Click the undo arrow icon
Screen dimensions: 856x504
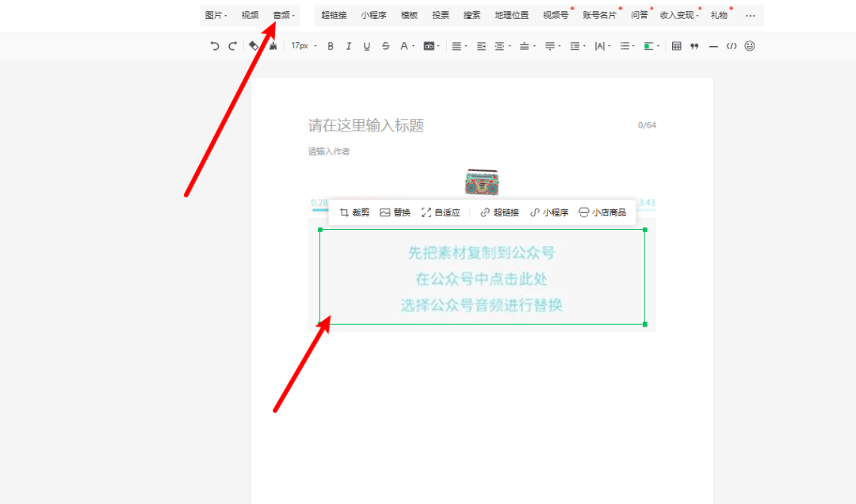coord(215,46)
